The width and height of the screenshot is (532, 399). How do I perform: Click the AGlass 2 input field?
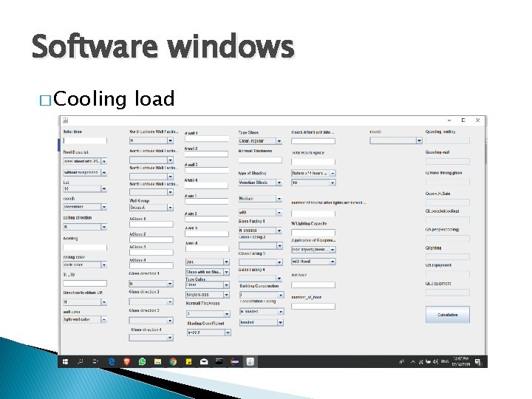[151, 239]
